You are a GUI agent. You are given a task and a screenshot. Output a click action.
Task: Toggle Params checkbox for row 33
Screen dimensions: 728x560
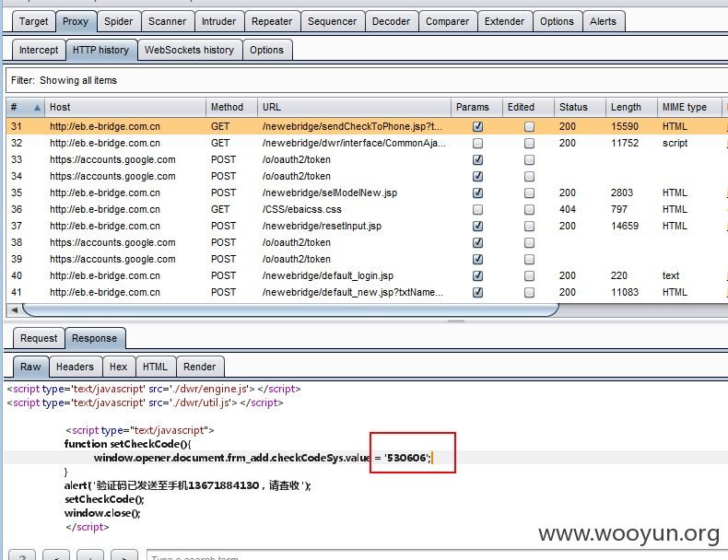477,160
